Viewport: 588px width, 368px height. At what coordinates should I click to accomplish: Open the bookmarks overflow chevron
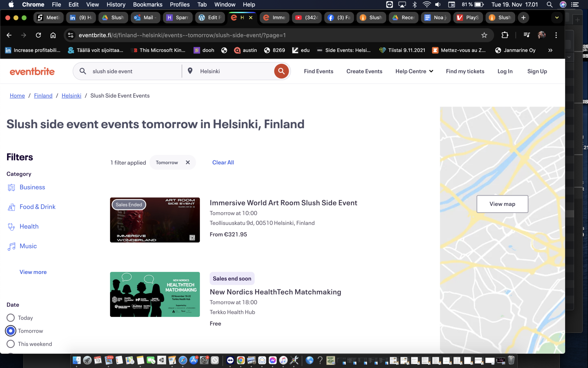(x=550, y=50)
